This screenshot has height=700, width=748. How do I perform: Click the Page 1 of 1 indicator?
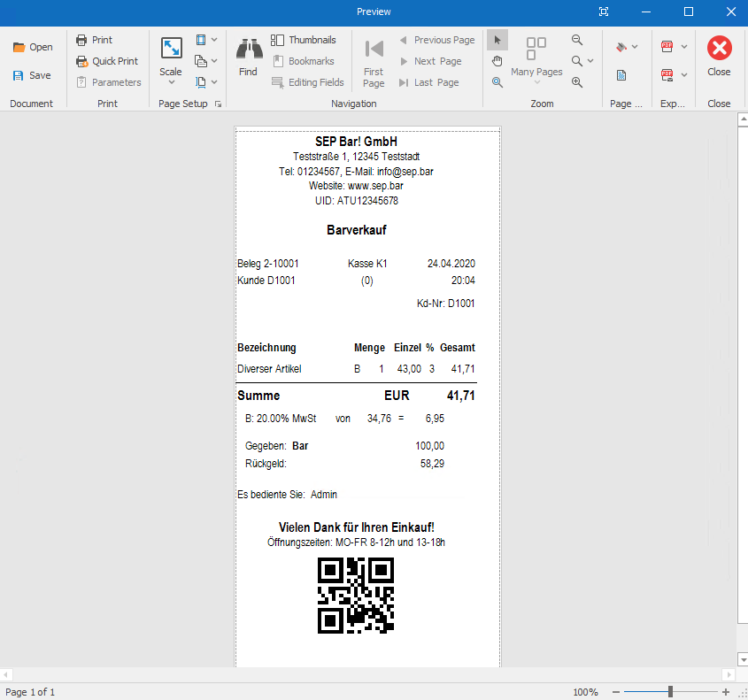click(30, 692)
